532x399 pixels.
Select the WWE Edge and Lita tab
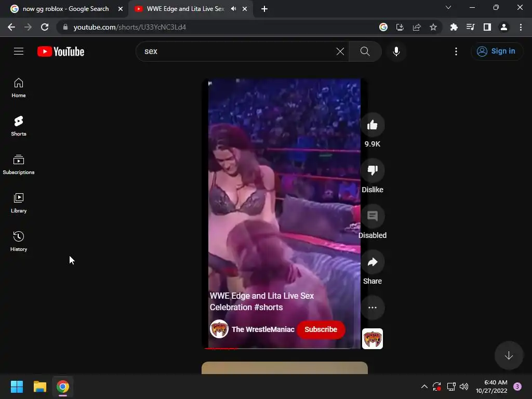click(x=185, y=9)
